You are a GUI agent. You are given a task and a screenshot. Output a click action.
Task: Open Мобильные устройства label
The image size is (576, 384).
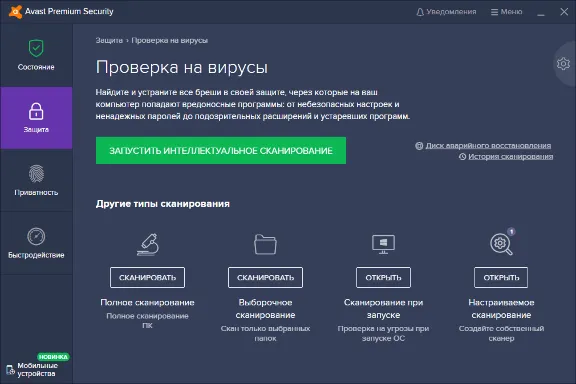coord(37,370)
